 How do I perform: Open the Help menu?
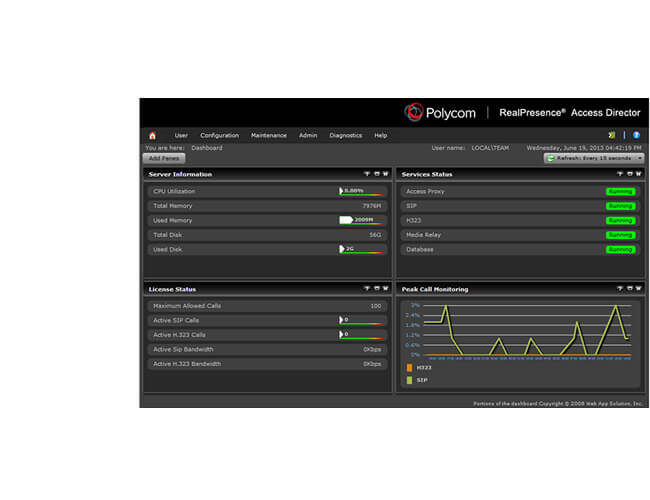380,136
